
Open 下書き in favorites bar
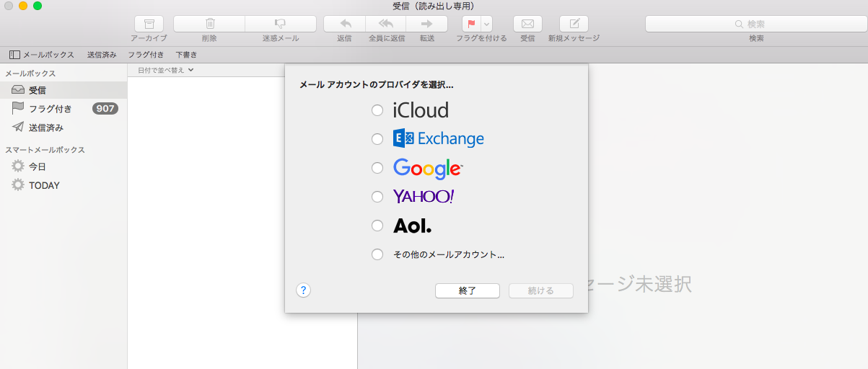(x=186, y=55)
